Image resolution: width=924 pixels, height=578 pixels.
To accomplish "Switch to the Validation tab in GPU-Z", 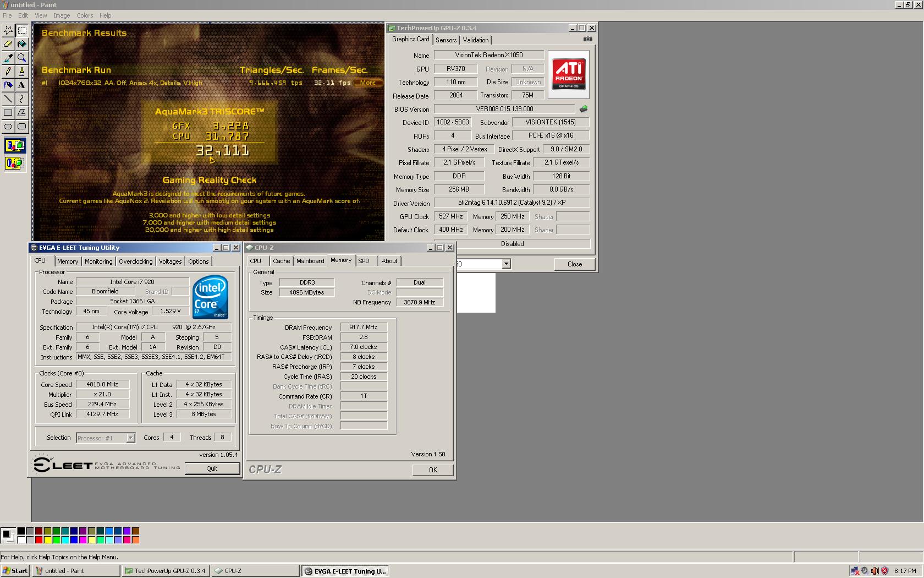I will pyautogui.click(x=476, y=40).
